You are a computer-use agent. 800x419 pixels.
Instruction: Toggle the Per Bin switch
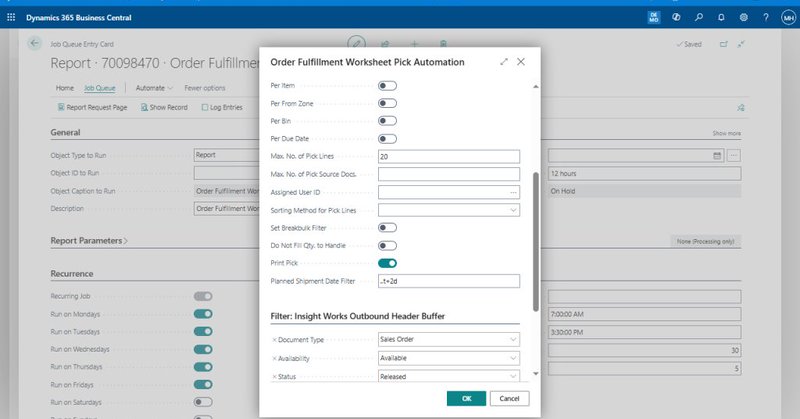[387, 121]
